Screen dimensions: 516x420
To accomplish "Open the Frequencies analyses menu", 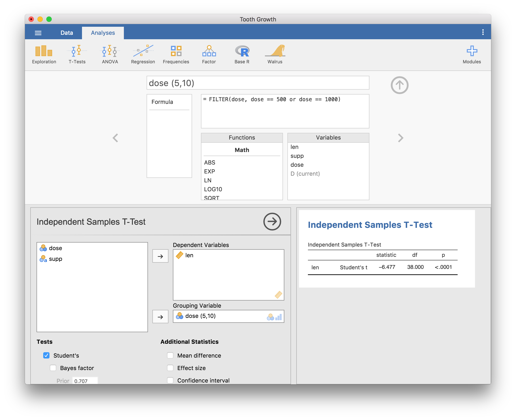I will pos(176,55).
